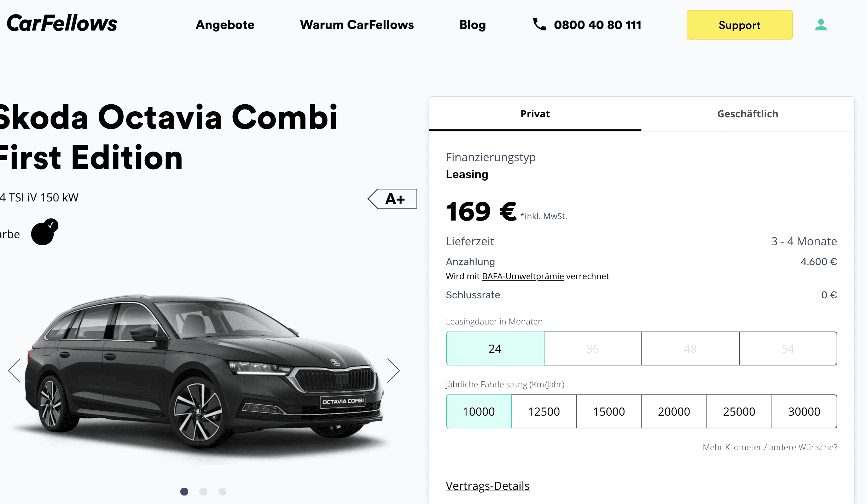Open the Angebote menu item

225,25
